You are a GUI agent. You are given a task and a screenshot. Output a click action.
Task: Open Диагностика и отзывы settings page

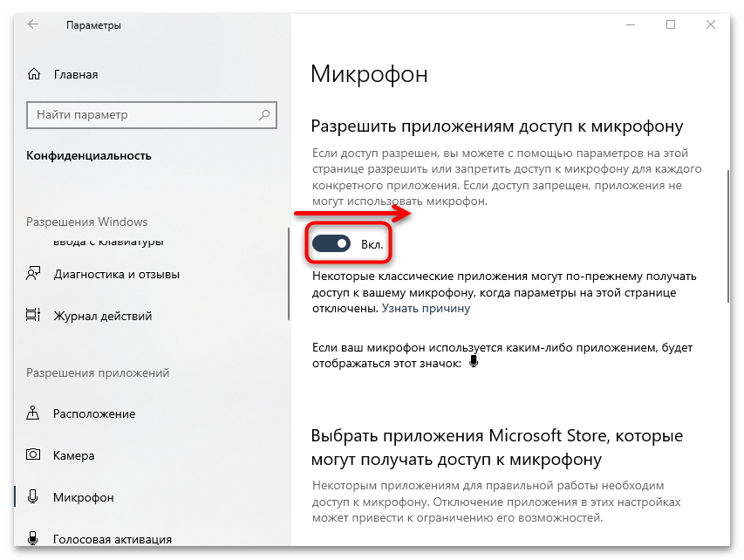tap(117, 274)
